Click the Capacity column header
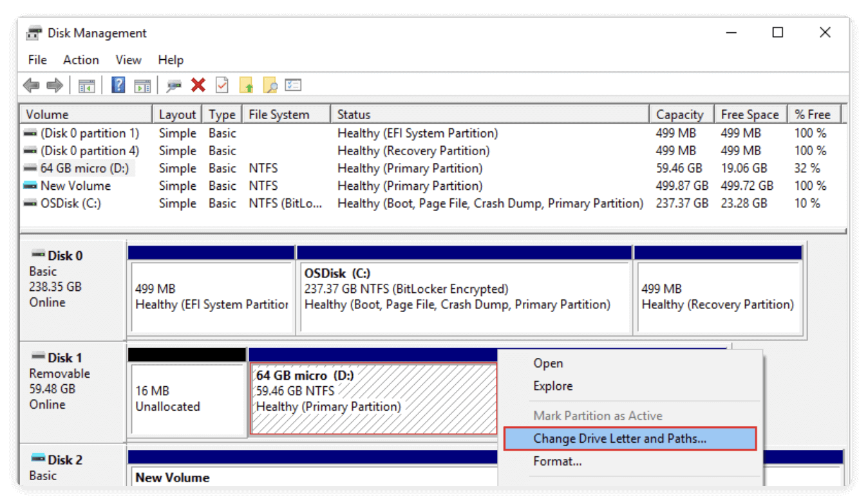Screen dimensions: 868x502 point(681,114)
